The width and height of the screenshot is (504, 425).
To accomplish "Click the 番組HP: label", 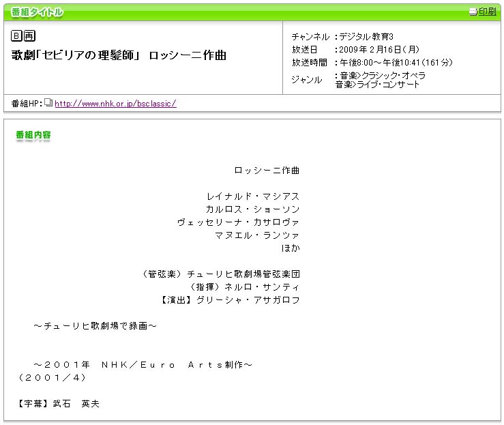I will (27, 104).
